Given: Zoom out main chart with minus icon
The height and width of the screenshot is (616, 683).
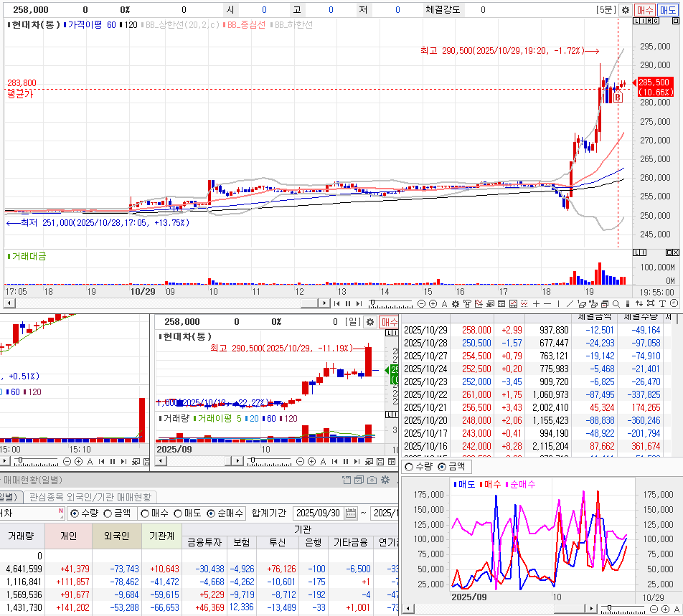Looking at the screenshot, I should point(421,303).
